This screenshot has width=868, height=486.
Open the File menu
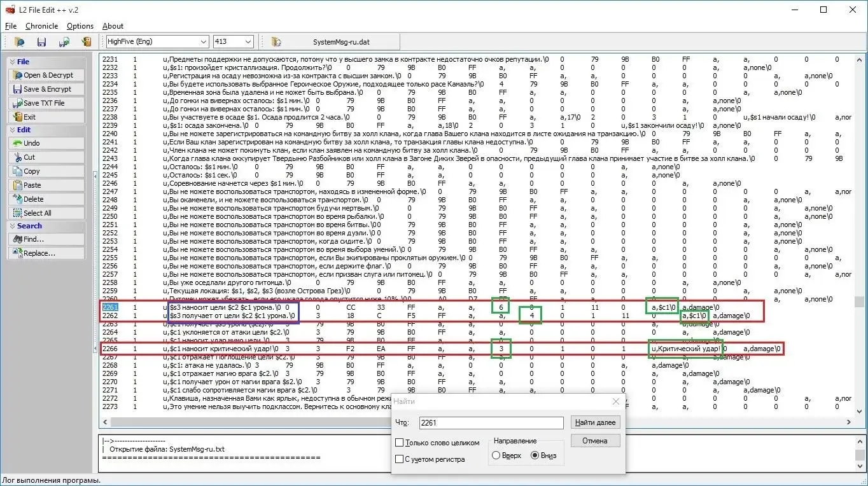(x=11, y=26)
